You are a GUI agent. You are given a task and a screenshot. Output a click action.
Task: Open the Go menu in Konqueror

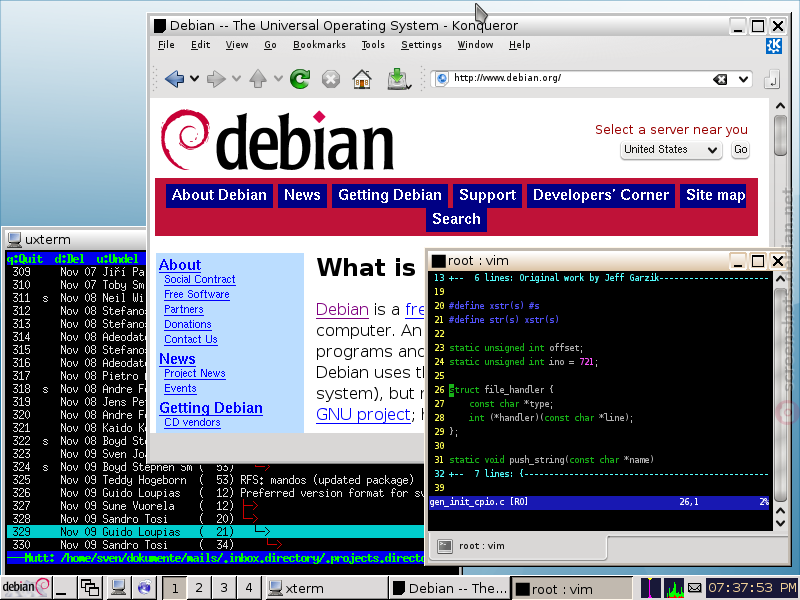click(270, 45)
